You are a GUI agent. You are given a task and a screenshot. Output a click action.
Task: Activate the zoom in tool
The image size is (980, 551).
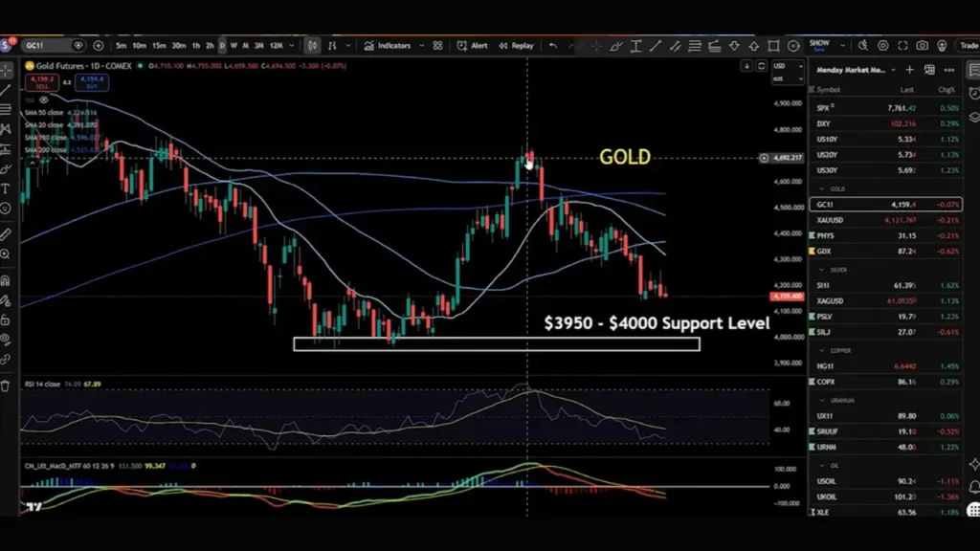[x=6, y=254]
